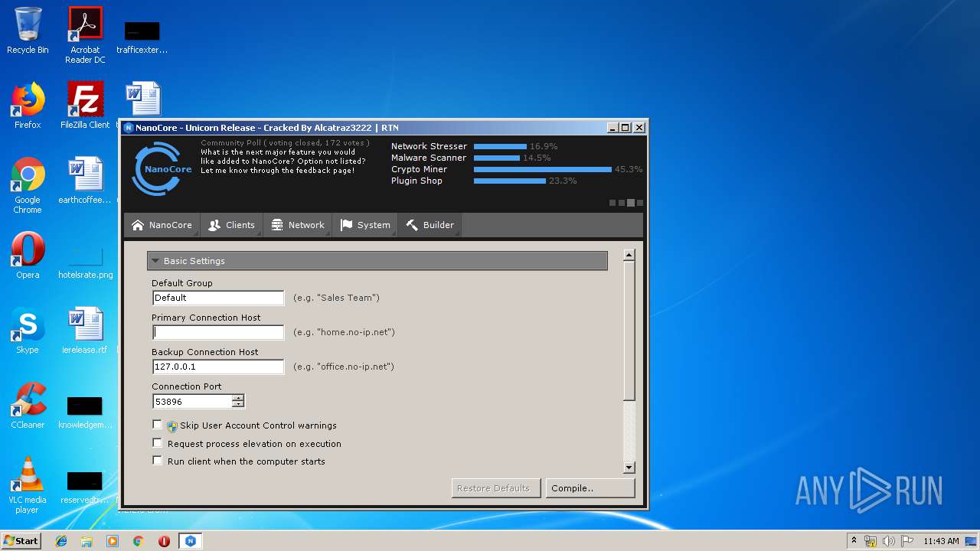Select the knowledgem file icon

pyautogui.click(x=85, y=412)
